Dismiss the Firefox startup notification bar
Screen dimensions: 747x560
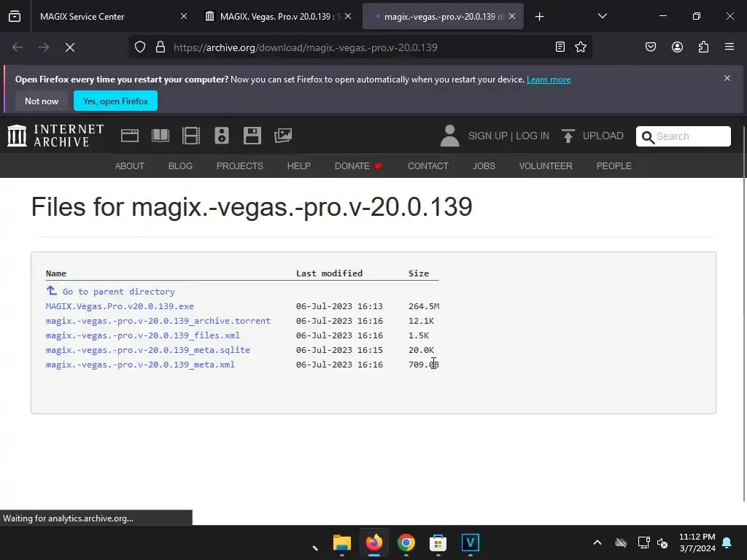pos(727,78)
